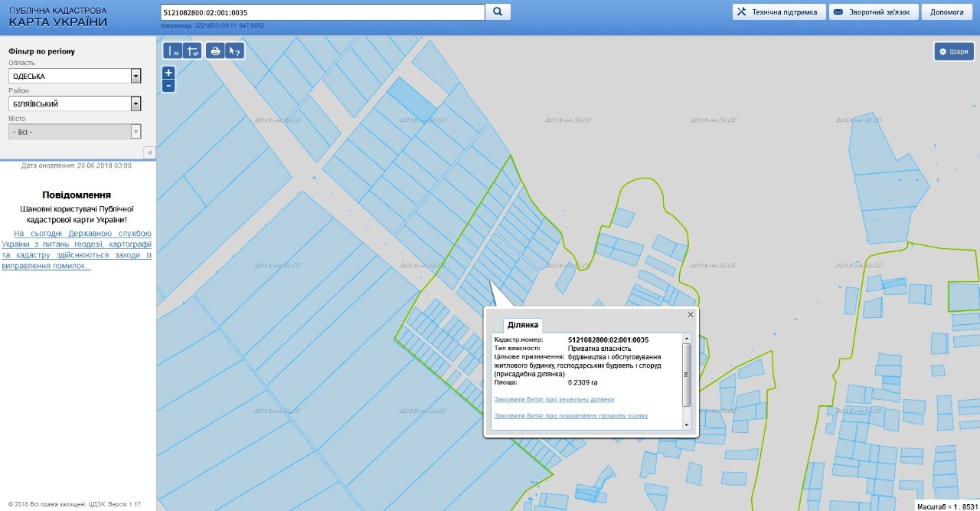Open Технічна підтримка from top bar
Image resolution: width=980 pixels, height=511 pixels.
[x=779, y=12]
